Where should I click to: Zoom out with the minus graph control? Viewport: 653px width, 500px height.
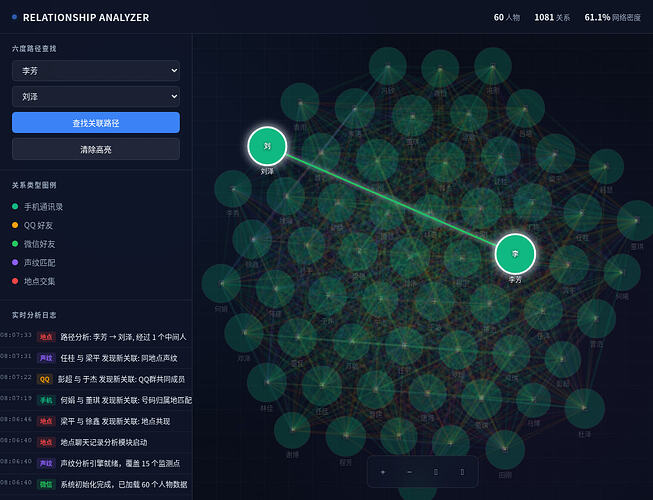[x=409, y=472]
